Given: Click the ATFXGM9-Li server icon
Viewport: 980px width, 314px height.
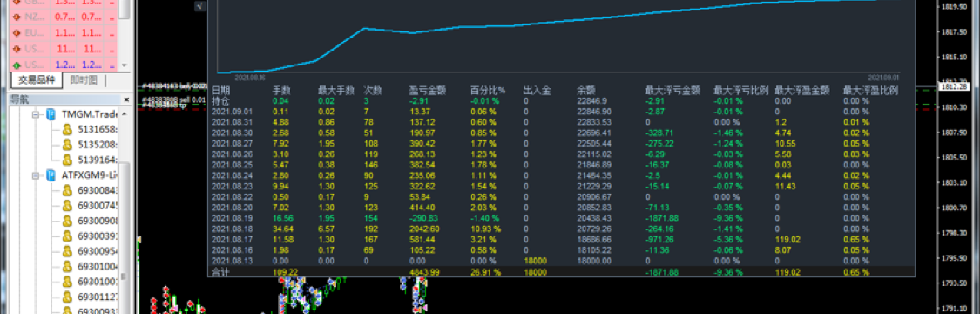Looking at the screenshot, I should 51,176.
